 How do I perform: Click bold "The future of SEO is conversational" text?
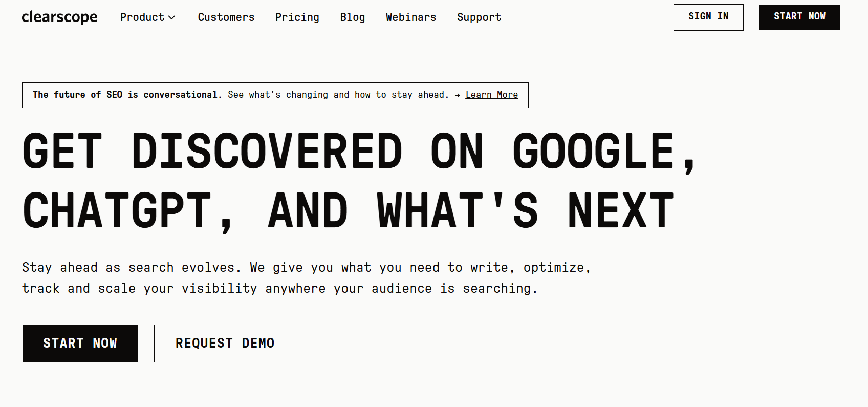tap(125, 95)
